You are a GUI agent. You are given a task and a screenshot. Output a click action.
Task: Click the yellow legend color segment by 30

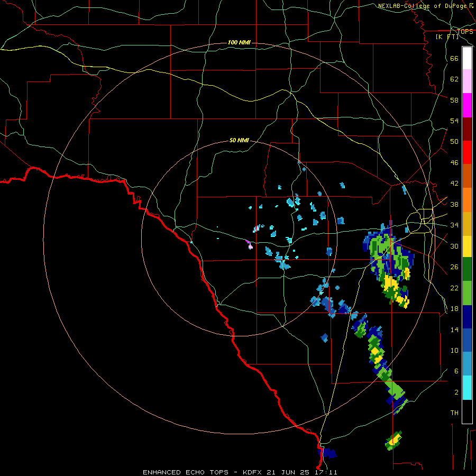(467, 246)
